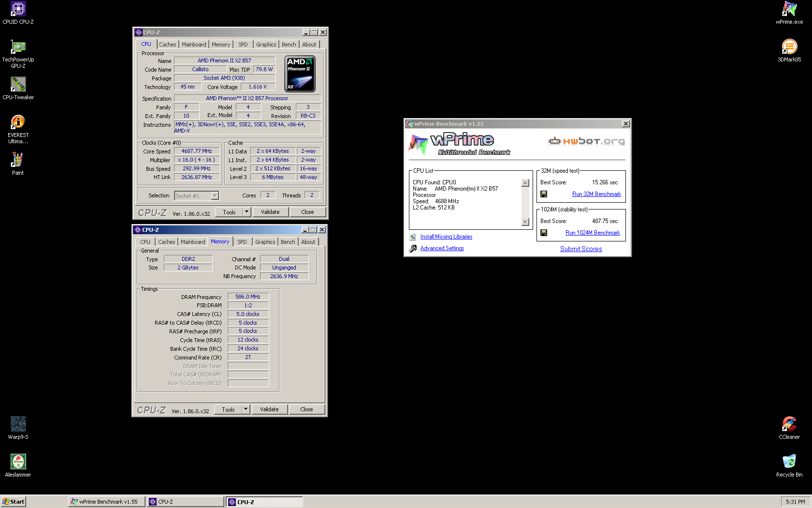
Task: Click the Install Missing Libraries icon
Action: [x=413, y=237]
